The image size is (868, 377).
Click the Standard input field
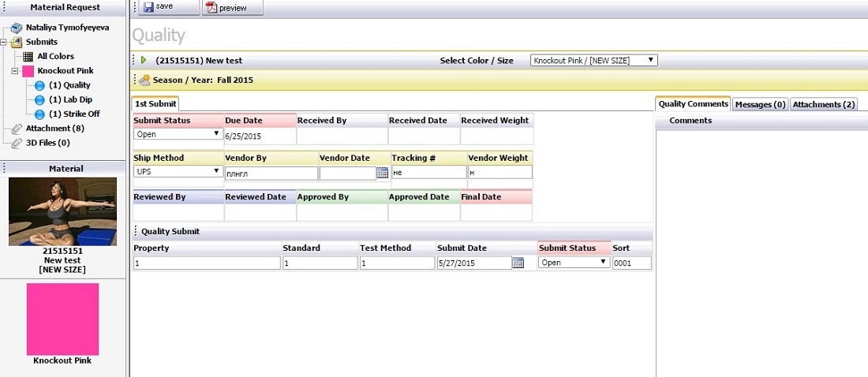click(x=320, y=263)
